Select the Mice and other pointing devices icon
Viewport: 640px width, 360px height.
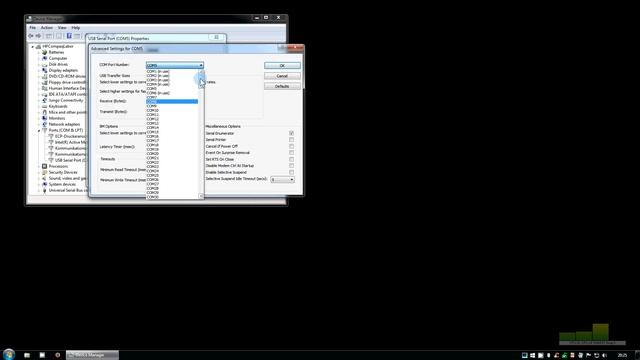click(44, 112)
